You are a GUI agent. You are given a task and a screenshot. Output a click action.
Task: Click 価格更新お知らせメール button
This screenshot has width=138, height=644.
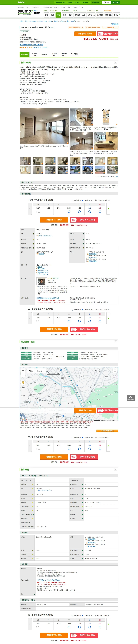pyautogui.click(x=76, y=27)
